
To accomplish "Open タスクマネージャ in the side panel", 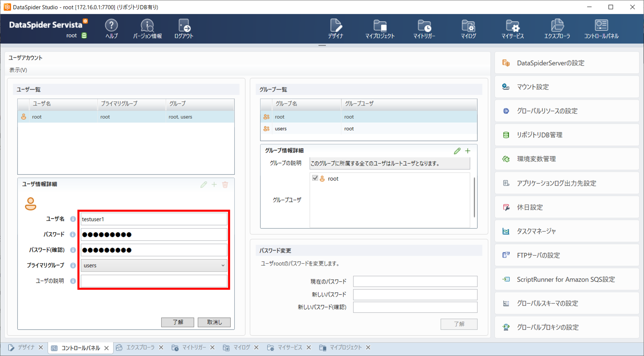I will pyautogui.click(x=566, y=231).
